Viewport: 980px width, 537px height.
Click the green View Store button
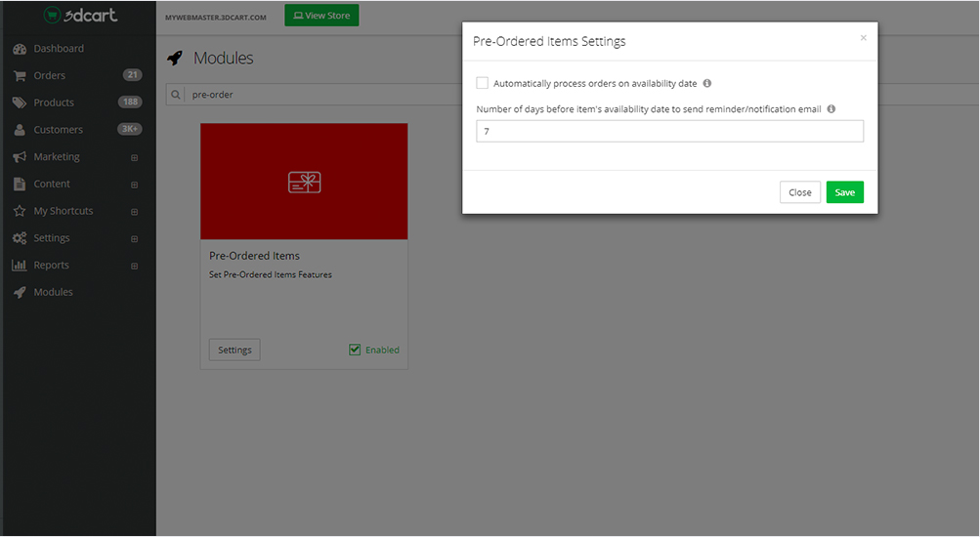pyautogui.click(x=321, y=16)
